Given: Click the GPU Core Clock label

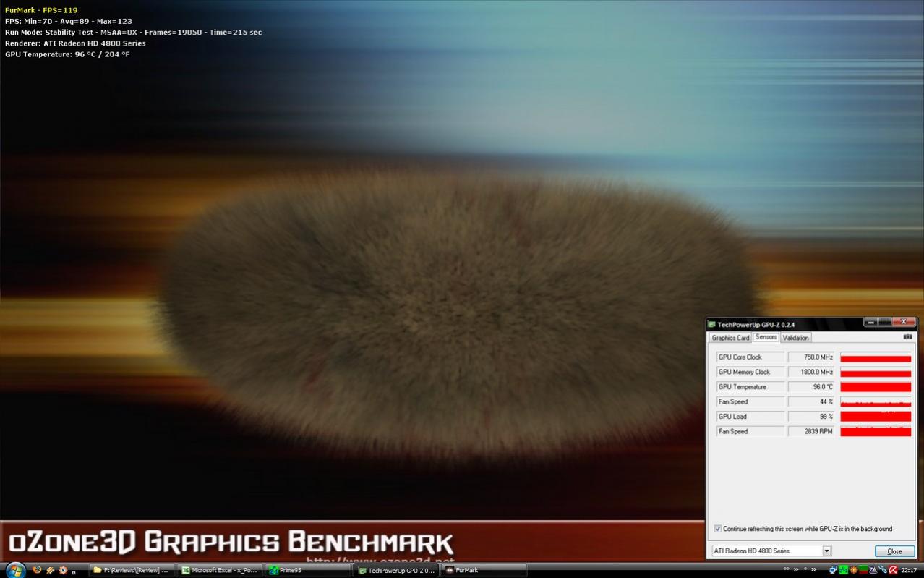Looking at the screenshot, I should (x=750, y=357).
